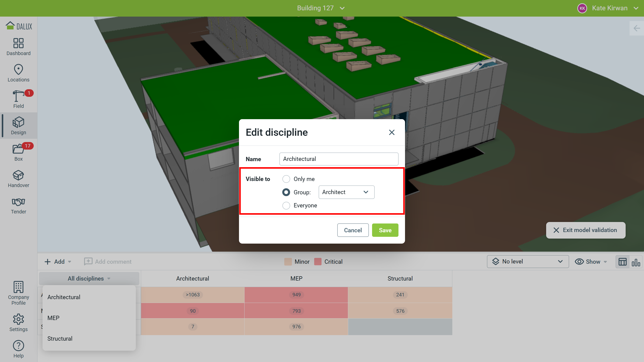Image resolution: width=644 pixels, height=362 pixels.
Task: Open the Building 127 project dropdown
Action: [321, 8]
